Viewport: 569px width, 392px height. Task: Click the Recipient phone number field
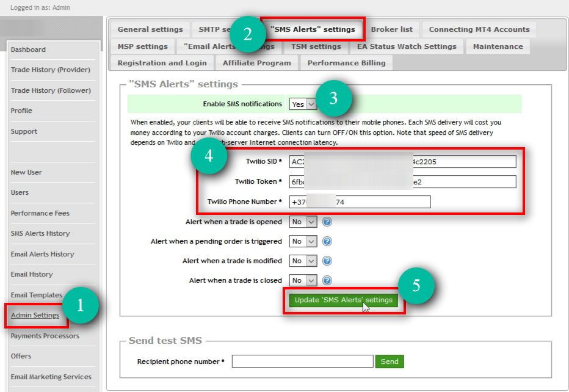tap(302, 361)
